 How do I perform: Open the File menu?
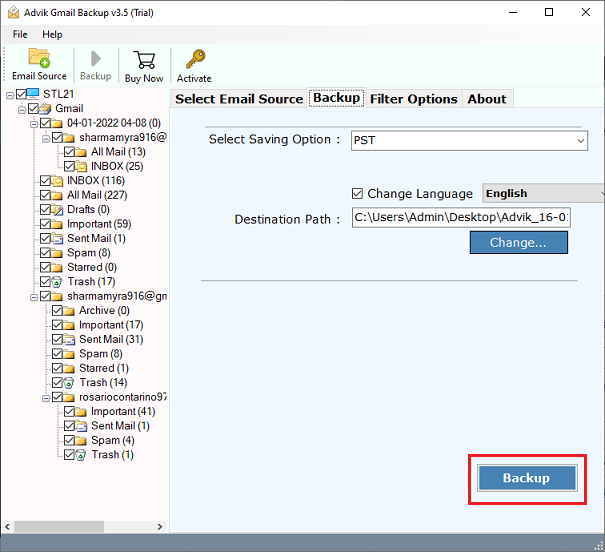(20, 34)
